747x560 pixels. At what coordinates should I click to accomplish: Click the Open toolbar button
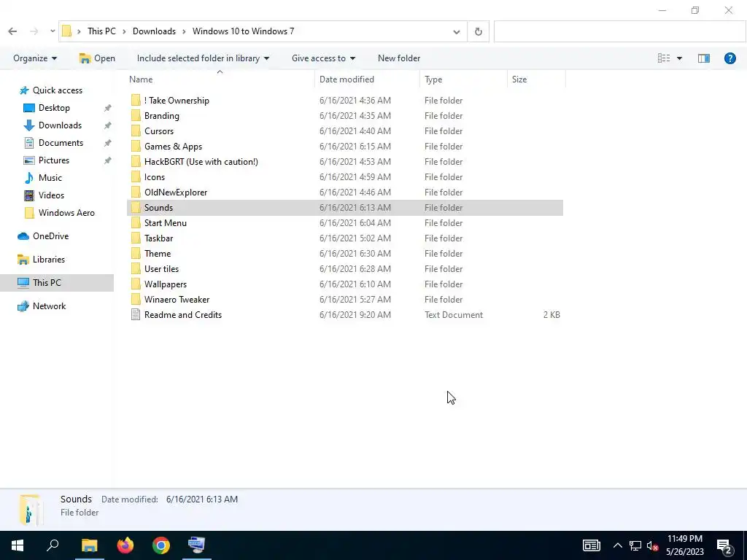click(97, 58)
